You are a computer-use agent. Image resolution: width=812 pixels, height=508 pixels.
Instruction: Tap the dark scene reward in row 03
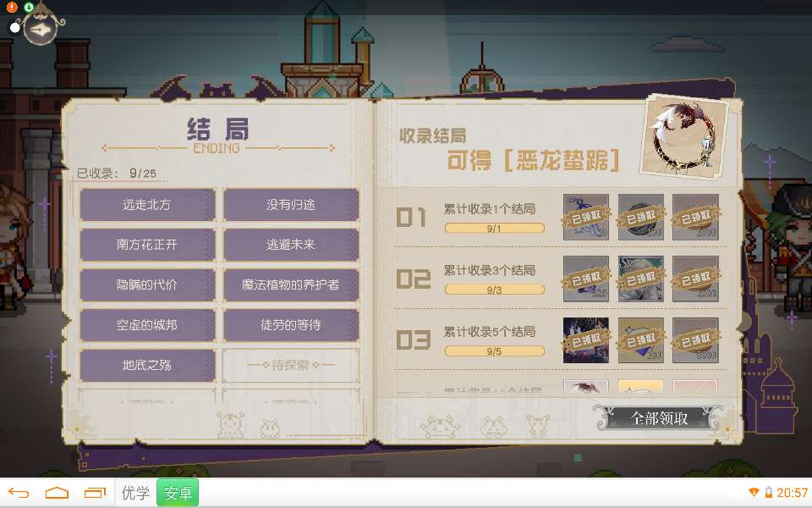coord(585,340)
